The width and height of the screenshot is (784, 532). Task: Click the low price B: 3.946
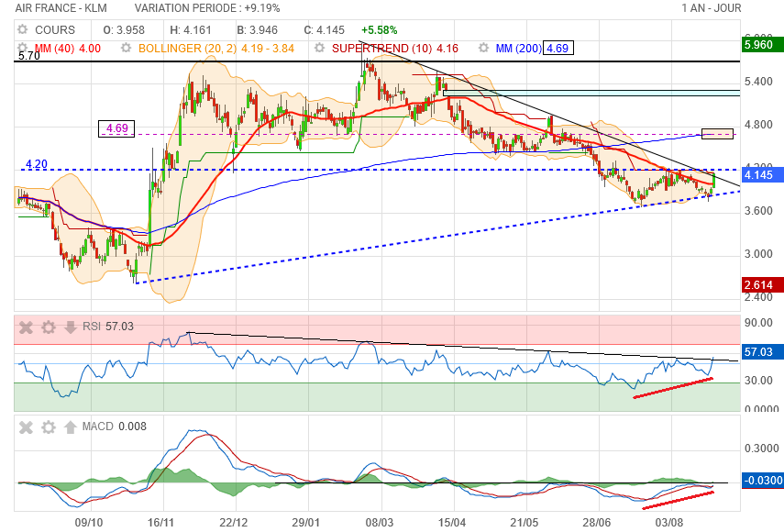[x=257, y=30]
